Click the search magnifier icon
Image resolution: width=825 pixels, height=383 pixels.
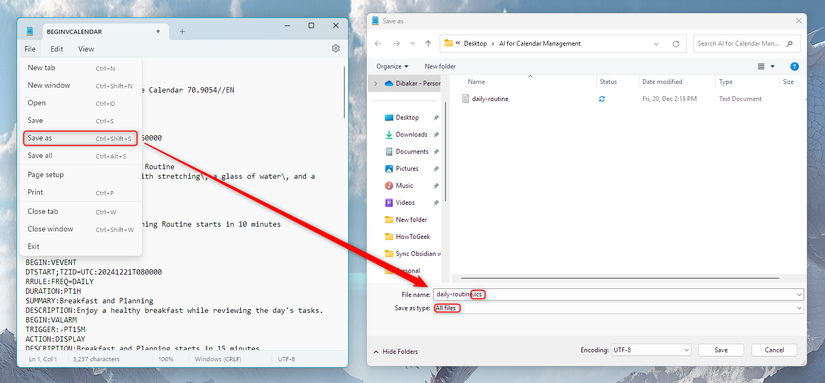pyautogui.click(x=789, y=44)
